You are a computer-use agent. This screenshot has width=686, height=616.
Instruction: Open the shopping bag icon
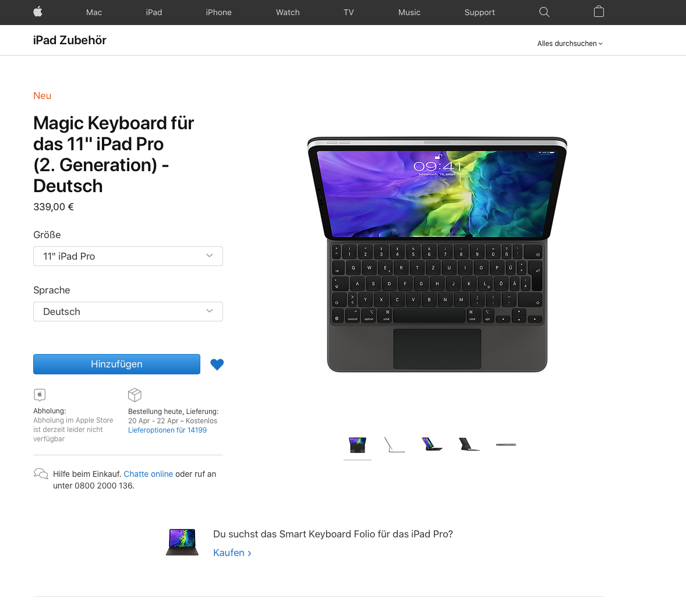[599, 12]
